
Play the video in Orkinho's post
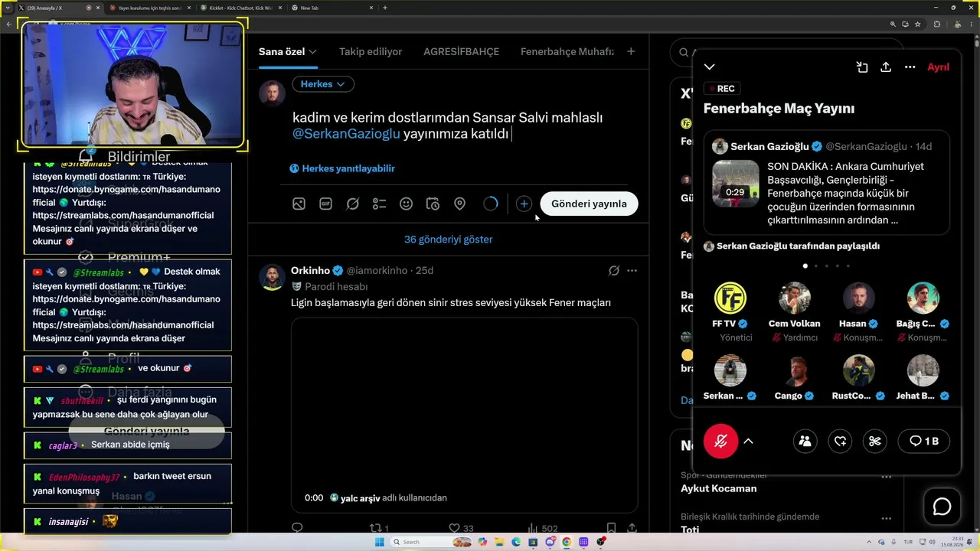(464, 415)
